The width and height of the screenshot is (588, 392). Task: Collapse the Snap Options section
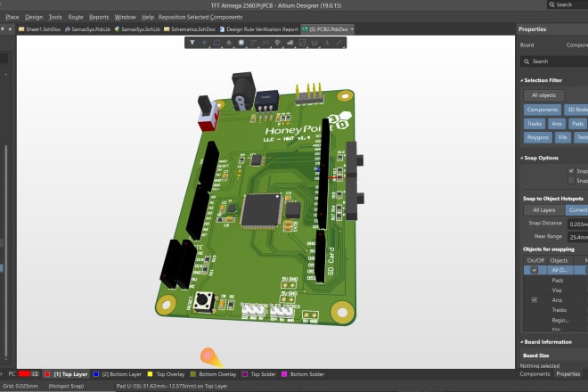tap(521, 158)
